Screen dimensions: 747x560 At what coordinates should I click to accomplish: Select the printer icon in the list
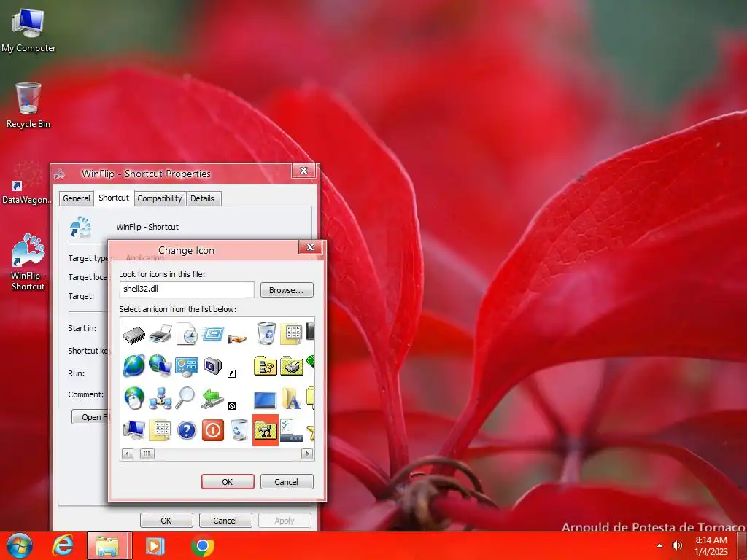[x=160, y=334]
